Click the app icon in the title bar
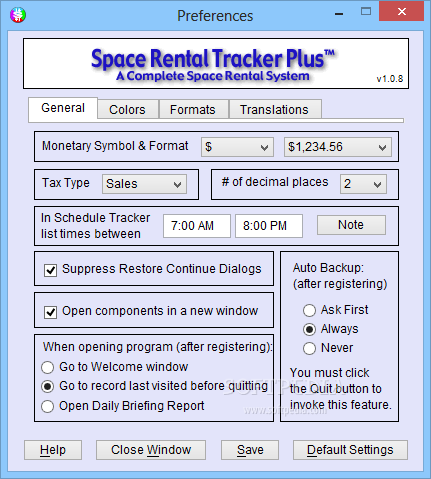Viewport: 431px width, 479px height. 18,15
